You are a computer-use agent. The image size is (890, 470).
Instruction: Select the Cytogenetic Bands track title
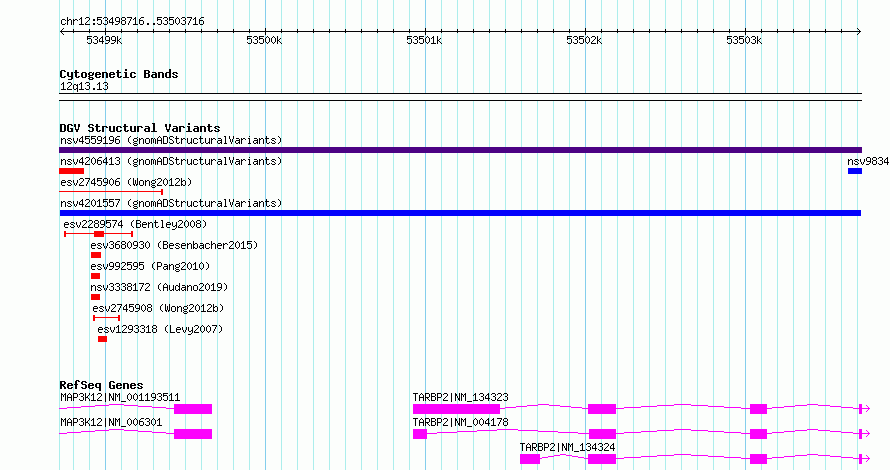(119, 74)
